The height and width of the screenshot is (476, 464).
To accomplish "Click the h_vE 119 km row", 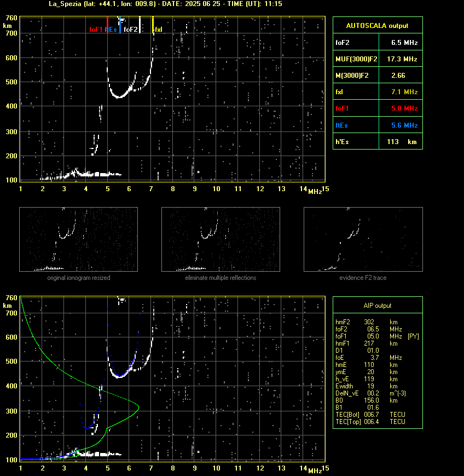I will click(367, 379).
